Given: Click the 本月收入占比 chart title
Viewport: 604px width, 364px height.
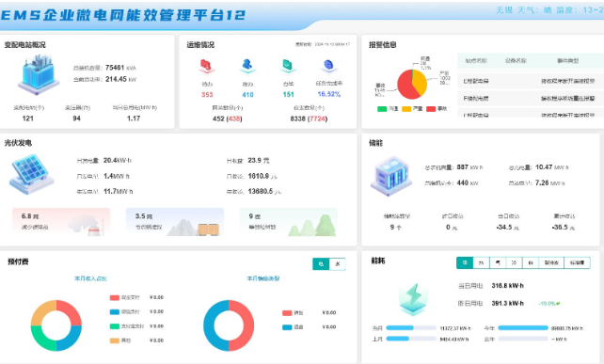Looking at the screenshot, I should pos(90,278).
